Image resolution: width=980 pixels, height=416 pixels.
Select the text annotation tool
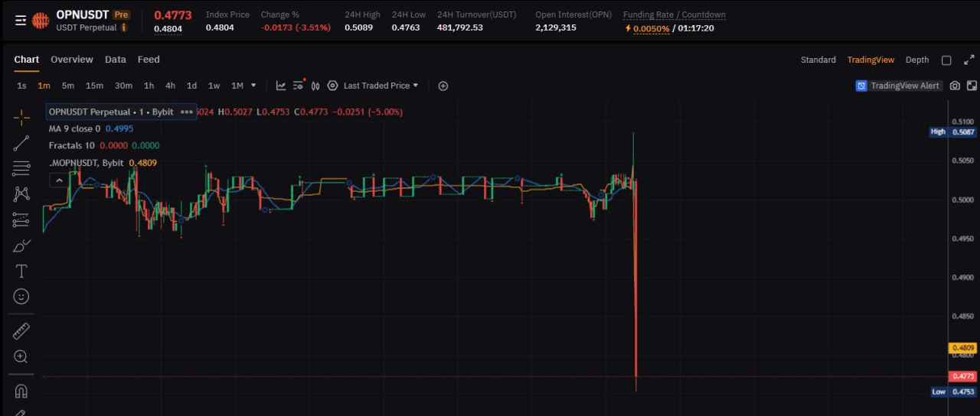click(x=21, y=271)
